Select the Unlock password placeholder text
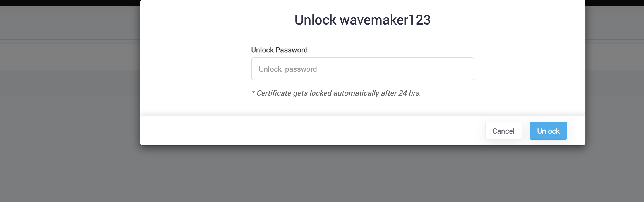 [288, 69]
